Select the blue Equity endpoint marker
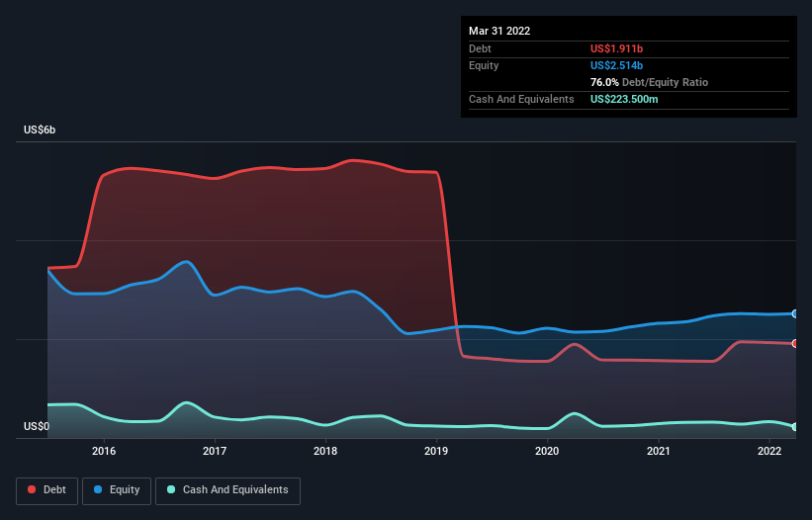The height and width of the screenshot is (520, 812). pyautogui.click(x=795, y=313)
